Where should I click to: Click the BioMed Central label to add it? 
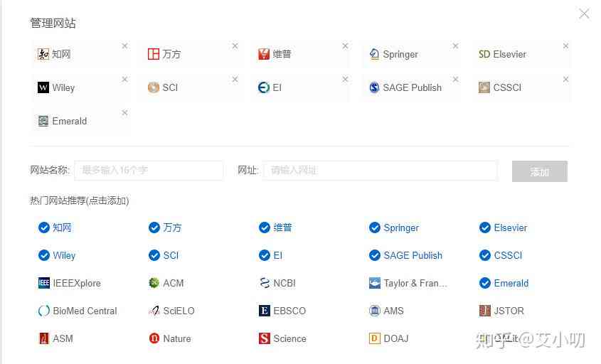pos(85,311)
